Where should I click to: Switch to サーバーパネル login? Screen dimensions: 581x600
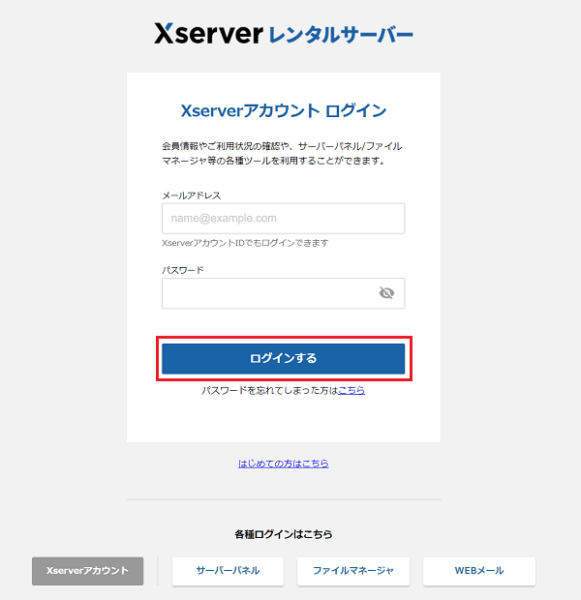coord(228,571)
